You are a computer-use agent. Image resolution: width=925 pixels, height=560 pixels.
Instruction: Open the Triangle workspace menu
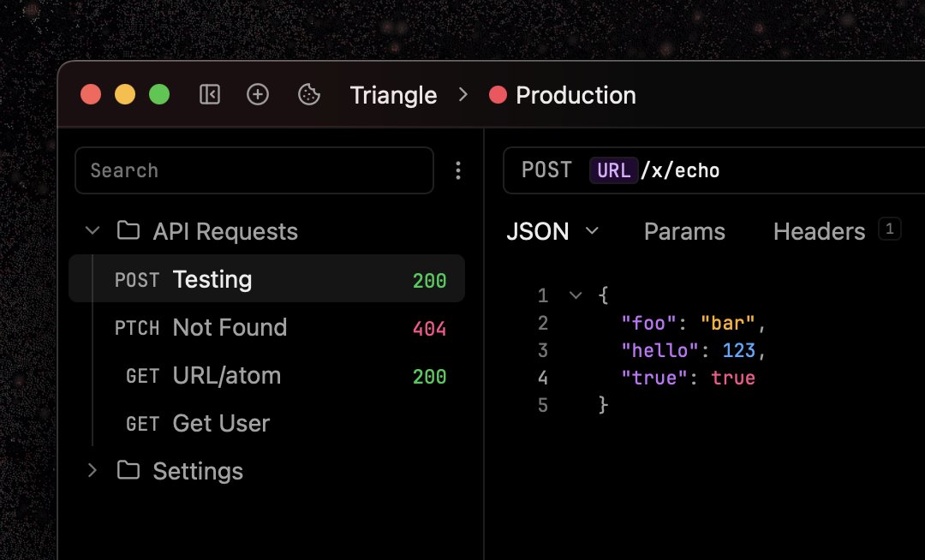(x=393, y=95)
